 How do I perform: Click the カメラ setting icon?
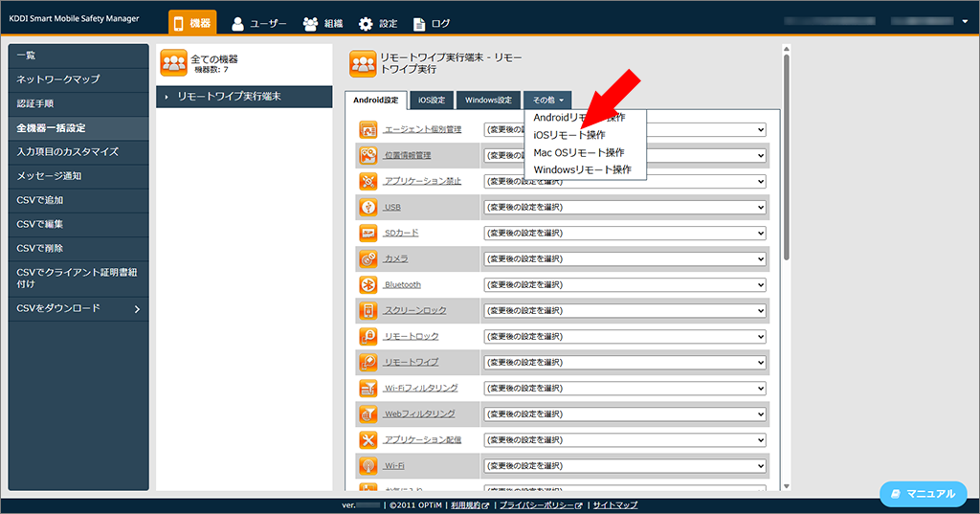click(368, 258)
